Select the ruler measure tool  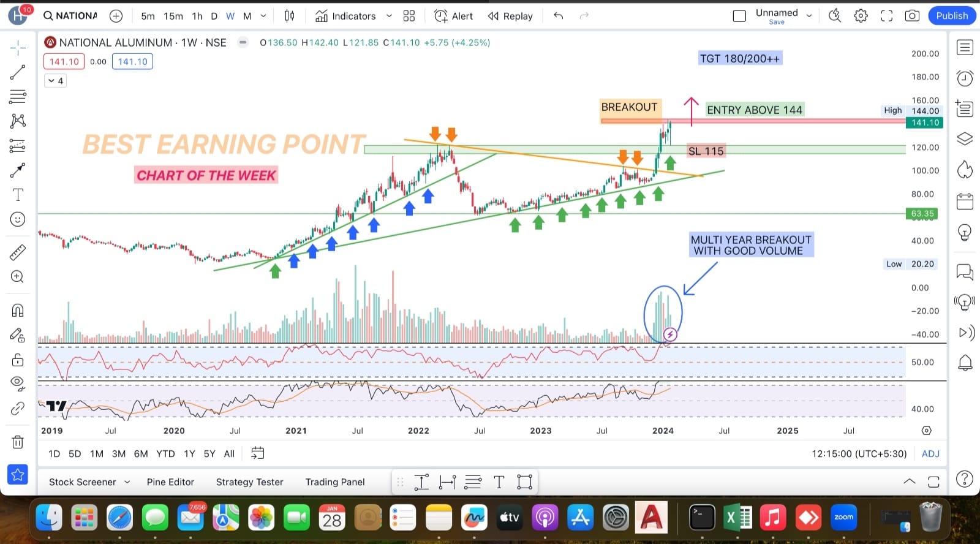18,252
